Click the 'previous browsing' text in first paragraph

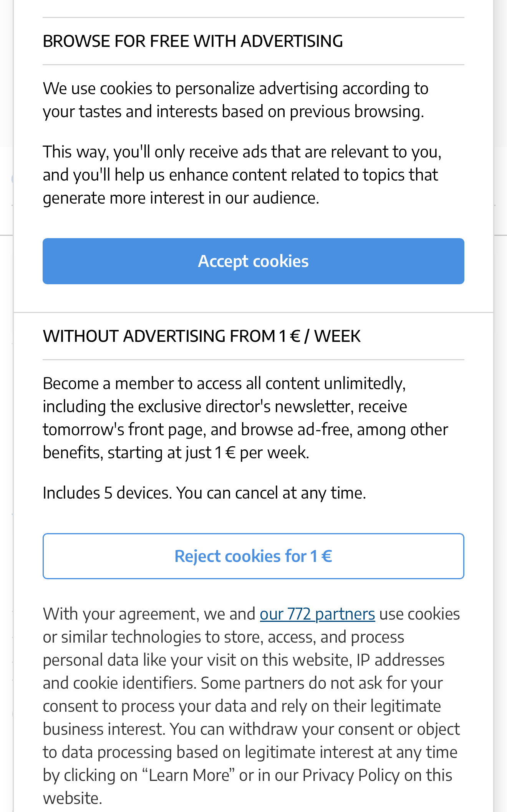pyautogui.click(x=356, y=111)
